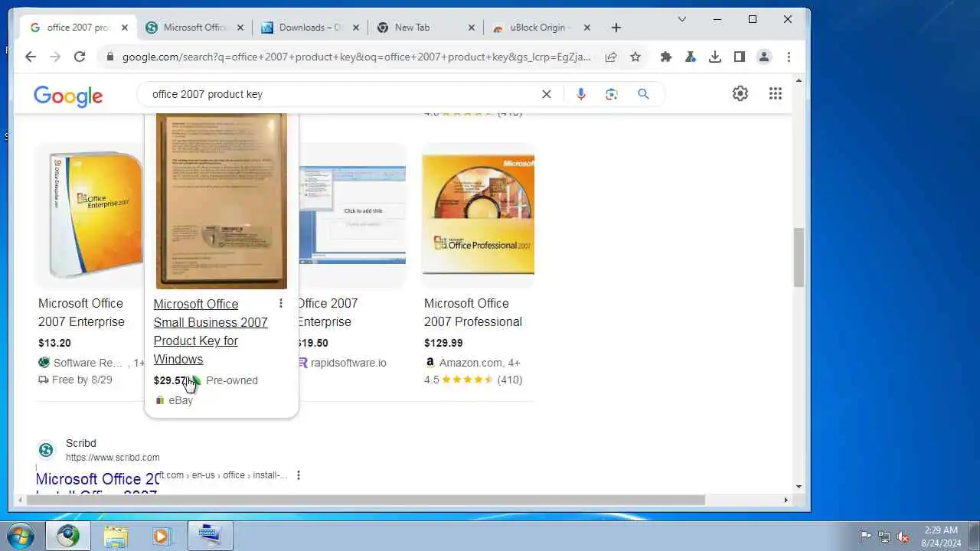Start voice search with the microphone icon

(581, 94)
